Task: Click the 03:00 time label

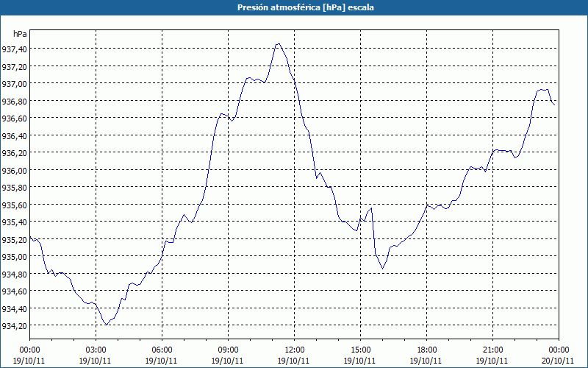Action: pyautogui.click(x=96, y=350)
